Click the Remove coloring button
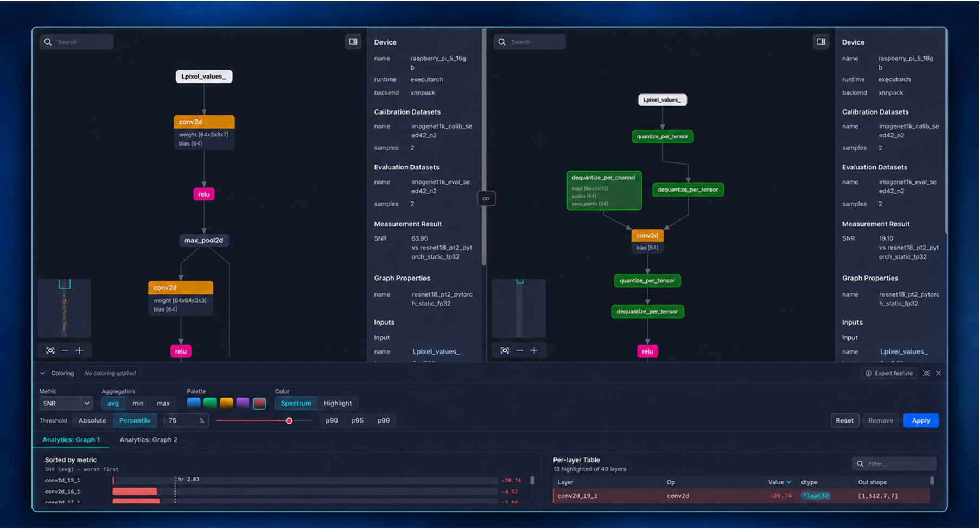980x529 pixels. (x=880, y=421)
